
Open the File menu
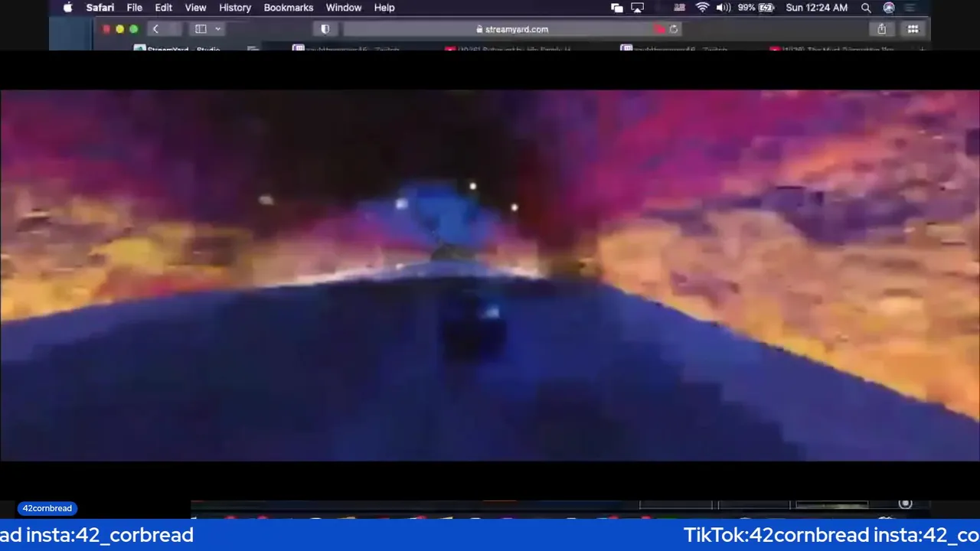click(134, 8)
